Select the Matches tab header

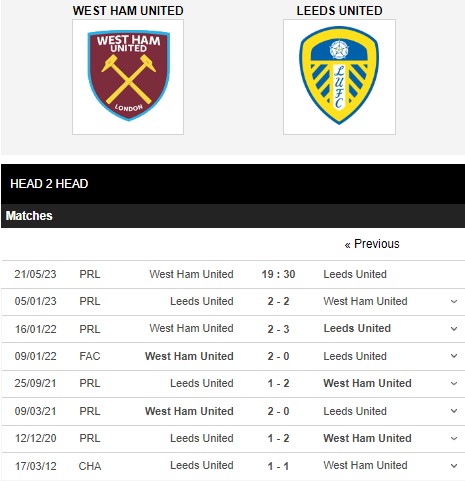click(x=29, y=216)
